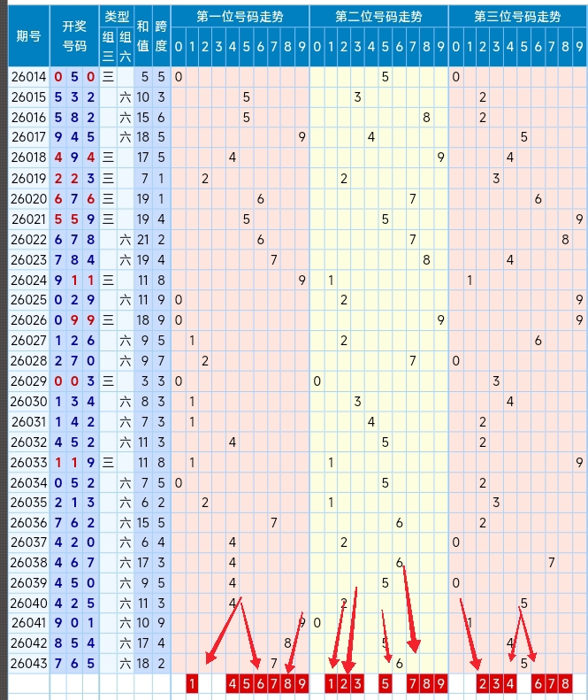Select issue number 26030
The image size is (588, 700).
pyautogui.click(x=28, y=402)
